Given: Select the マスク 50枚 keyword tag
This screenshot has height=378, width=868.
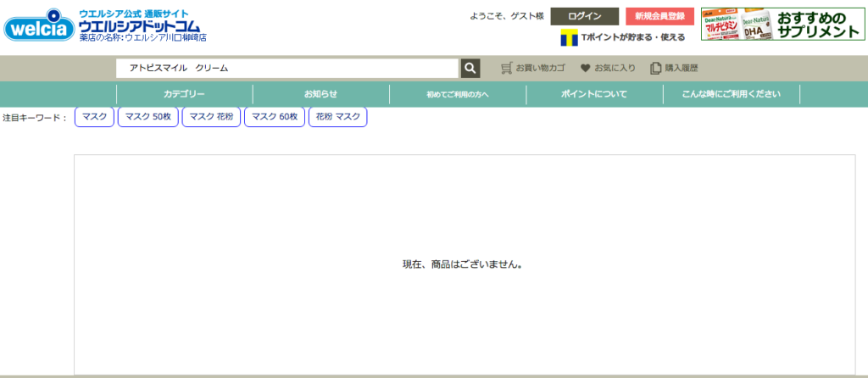Looking at the screenshot, I should pyautogui.click(x=148, y=117).
